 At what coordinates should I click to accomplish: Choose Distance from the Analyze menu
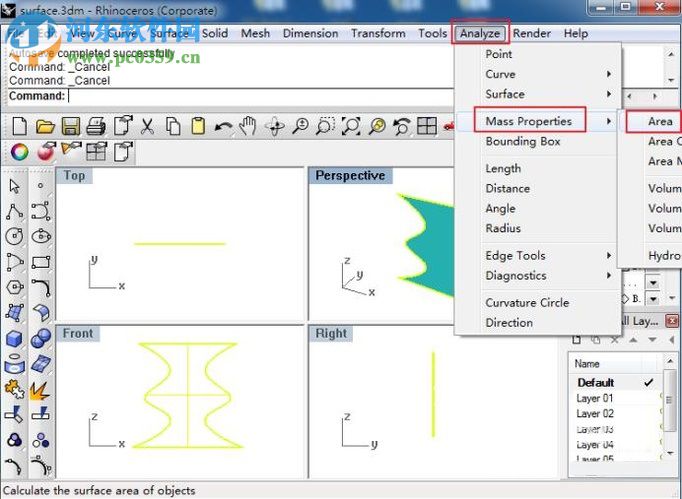click(x=538, y=188)
